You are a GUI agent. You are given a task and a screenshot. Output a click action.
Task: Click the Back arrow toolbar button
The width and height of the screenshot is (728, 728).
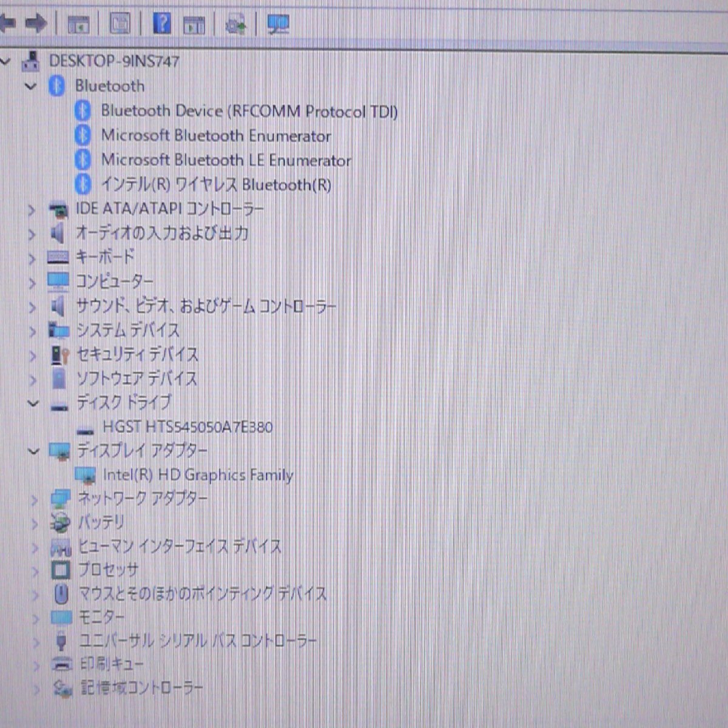[8, 24]
